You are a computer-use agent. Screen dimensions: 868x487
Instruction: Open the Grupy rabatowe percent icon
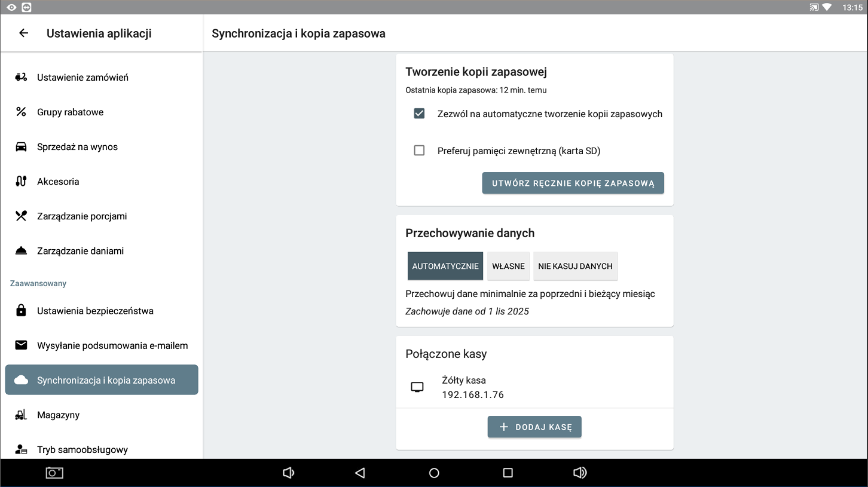(x=21, y=112)
